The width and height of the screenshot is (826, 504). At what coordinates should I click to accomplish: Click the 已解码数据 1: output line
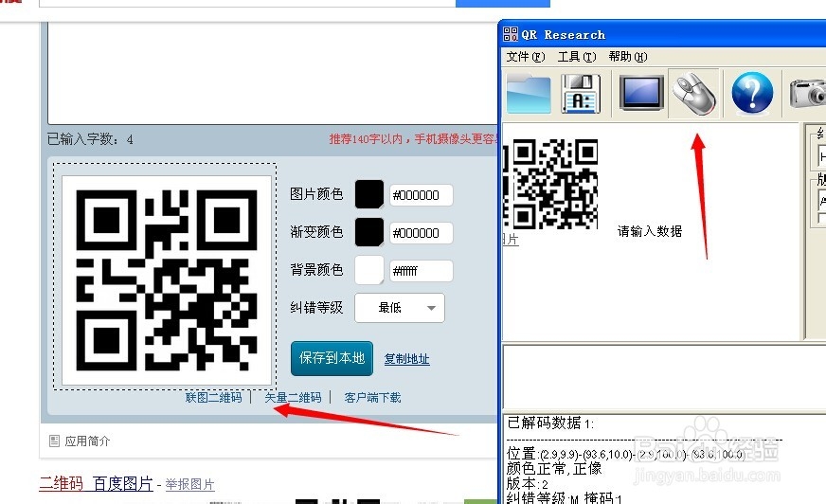tap(550, 423)
